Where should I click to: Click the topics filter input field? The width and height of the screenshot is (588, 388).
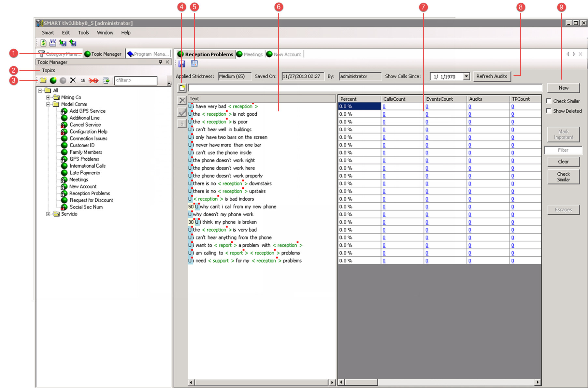(x=136, y=80)
